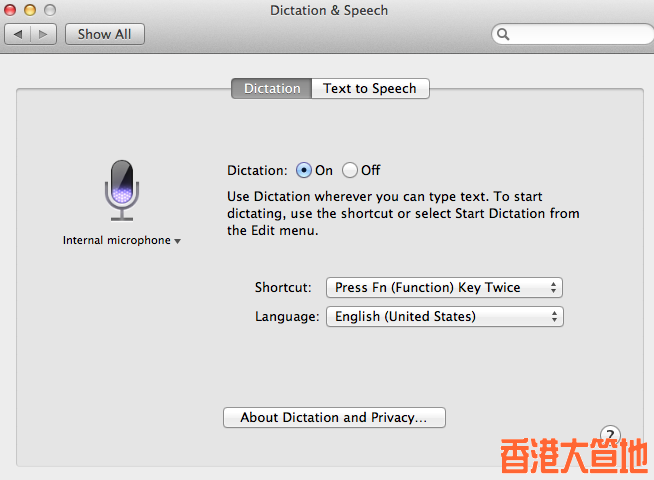This screenshot has height=480, width=654.
Task: Open About Dictation and Privacy
Action: [334, 417]
